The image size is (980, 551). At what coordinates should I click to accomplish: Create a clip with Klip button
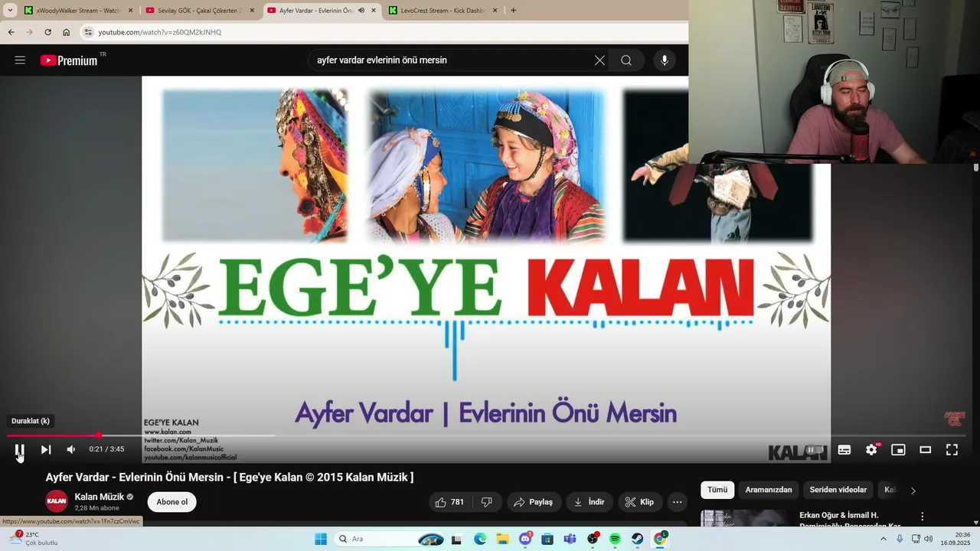pyautogui.click(x=640, y=502)
